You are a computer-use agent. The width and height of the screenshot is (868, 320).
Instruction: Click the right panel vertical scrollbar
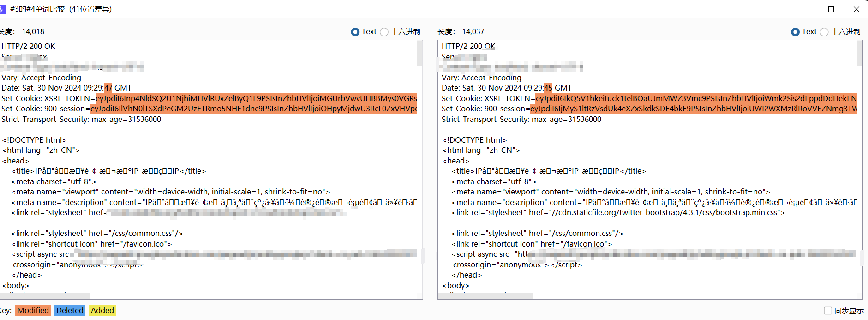pos(860,53)
